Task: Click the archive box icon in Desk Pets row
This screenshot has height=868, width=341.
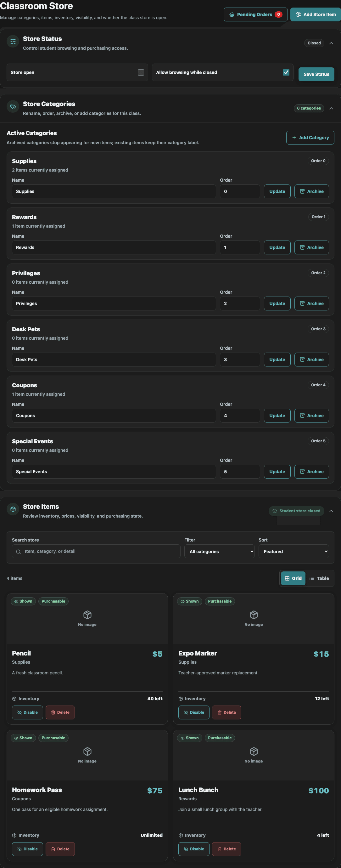Action: tap(302, 360)
